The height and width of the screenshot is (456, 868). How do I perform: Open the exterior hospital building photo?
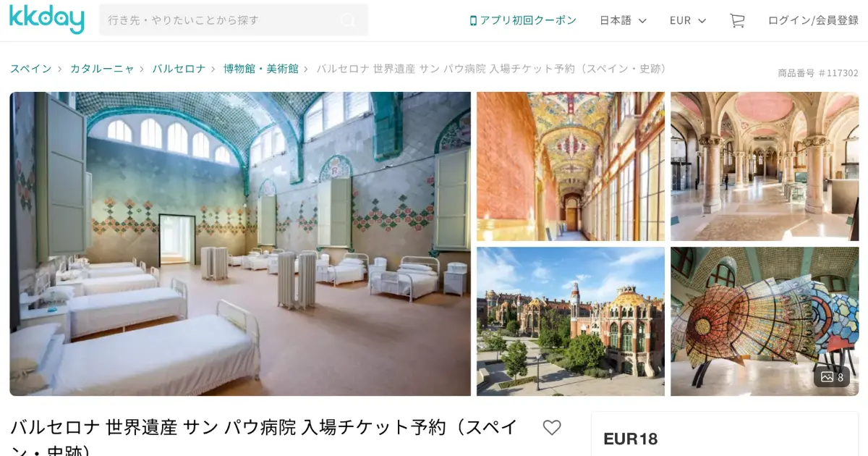(571, 321)
